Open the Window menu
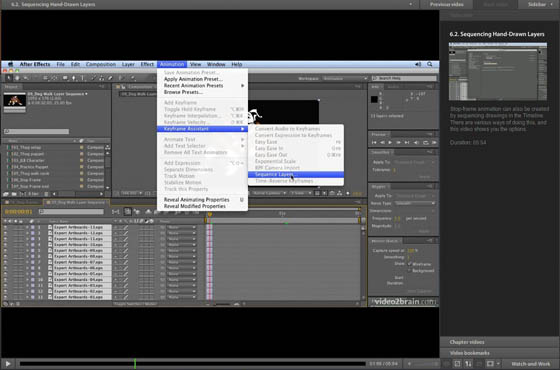Viewport: 560px width, 370px height. [216, 64]
